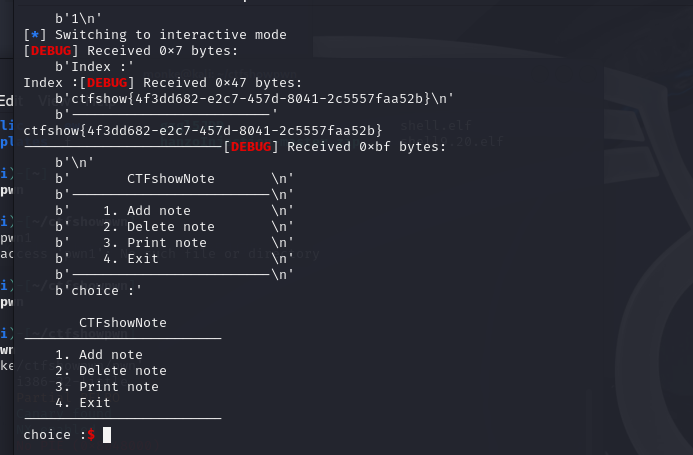693x455 pixels.
Task: Click "2. Delete note" in the debug byte dump
Action: [x=158, y=227]
